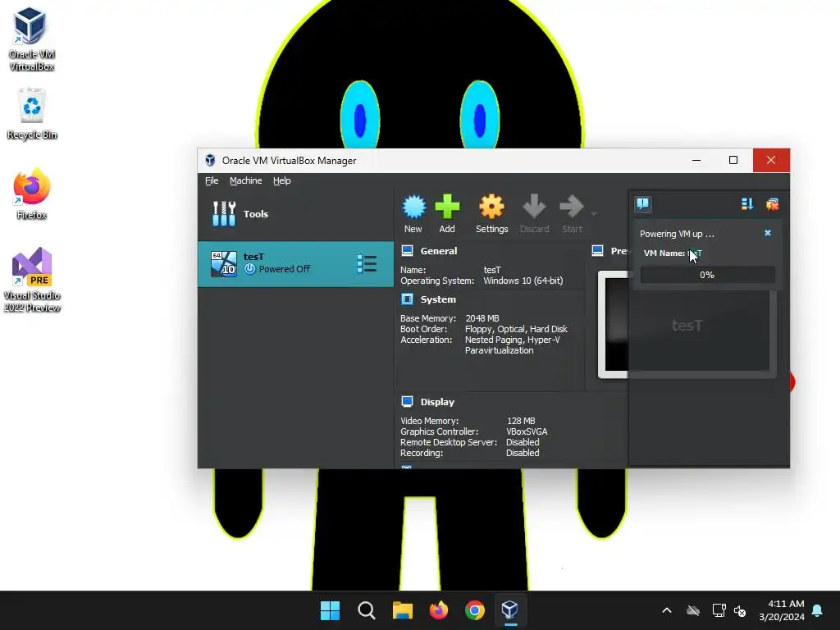Screen dimensions: 840x630
Task: Open the Help menu
Action: [282, 180]
